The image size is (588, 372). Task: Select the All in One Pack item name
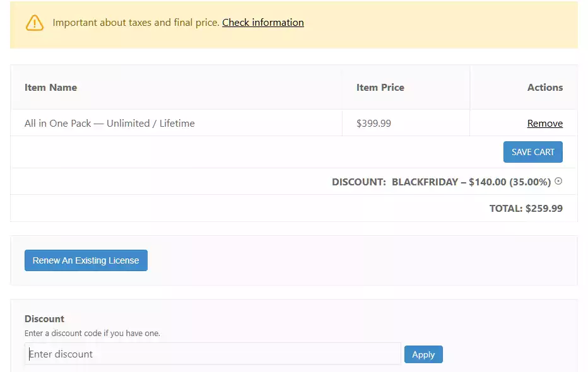coord(109,124)
